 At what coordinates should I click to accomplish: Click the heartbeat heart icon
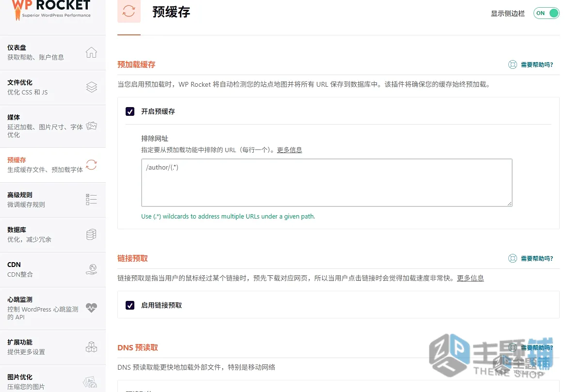[91, 308]
